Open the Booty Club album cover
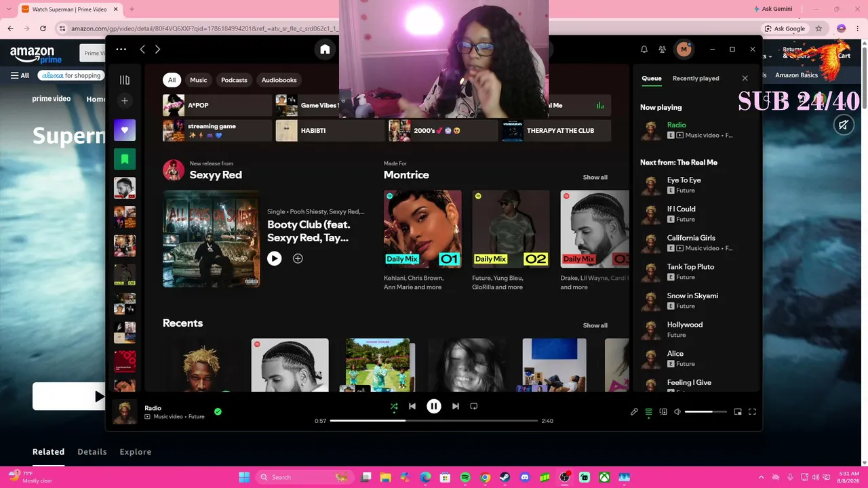Image resolution: width=868 pixels, height=488 pixels. pyautogui.click(x=211, y=239)
